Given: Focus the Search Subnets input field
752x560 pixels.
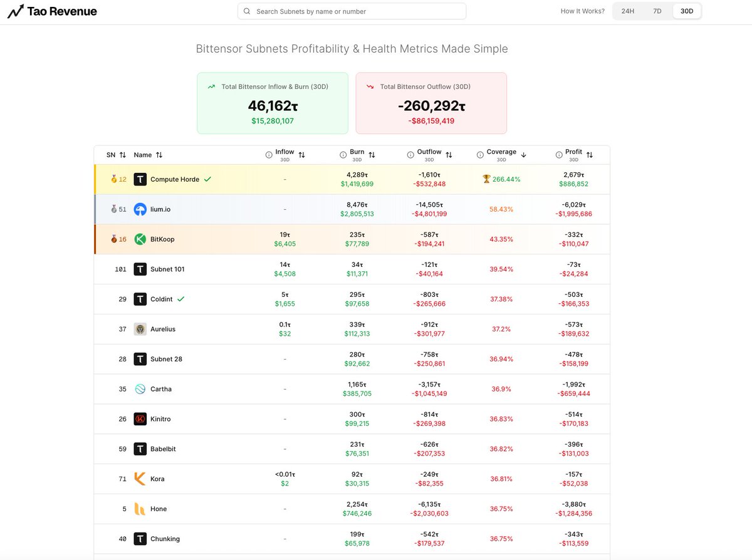Looking at the screenshot, I should pyautogui.click(x=352, y=11).
